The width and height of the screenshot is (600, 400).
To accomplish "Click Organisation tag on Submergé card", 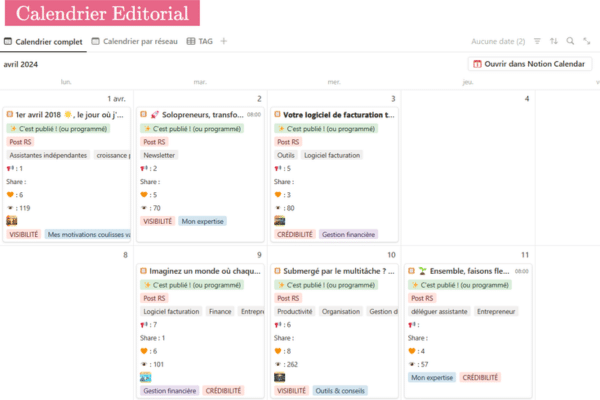I will [341, 312].
